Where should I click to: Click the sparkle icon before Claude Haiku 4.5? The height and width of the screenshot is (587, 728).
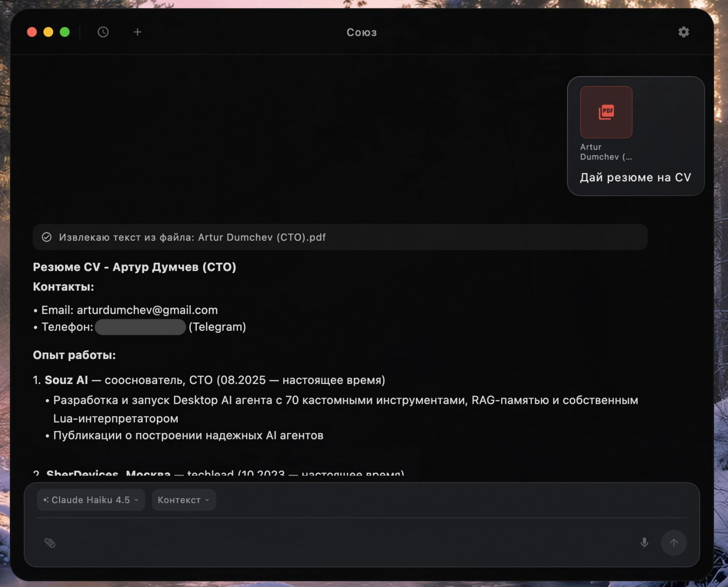tap(45, 500)
